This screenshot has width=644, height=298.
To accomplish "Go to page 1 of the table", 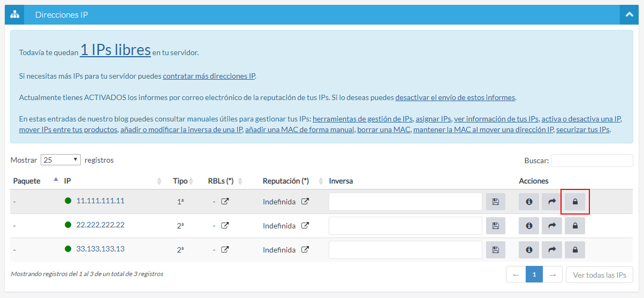I will [534, 274].
